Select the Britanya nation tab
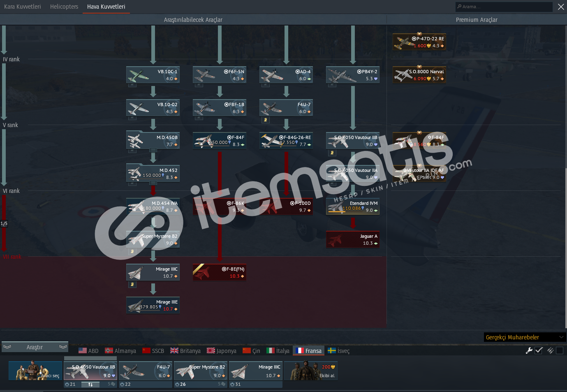The width and height of the screenshot is (567, 392). click(x=185, y=351)
